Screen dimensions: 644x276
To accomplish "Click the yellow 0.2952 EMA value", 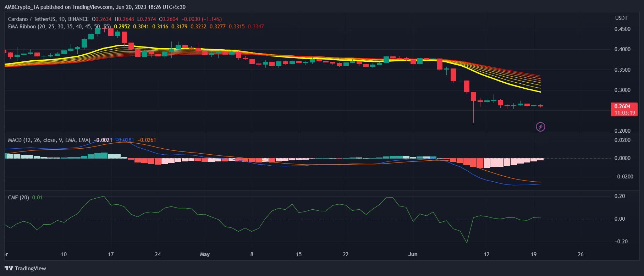I will coord(122,27).
